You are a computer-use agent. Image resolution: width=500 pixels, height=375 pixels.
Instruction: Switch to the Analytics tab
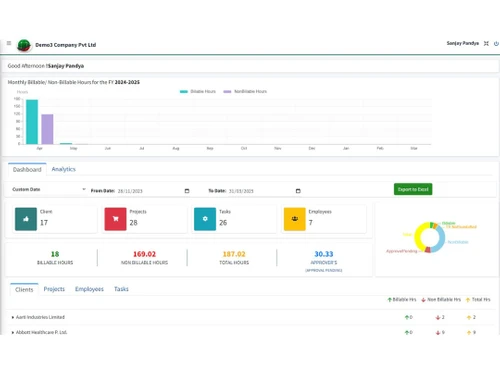coord(64,169)
